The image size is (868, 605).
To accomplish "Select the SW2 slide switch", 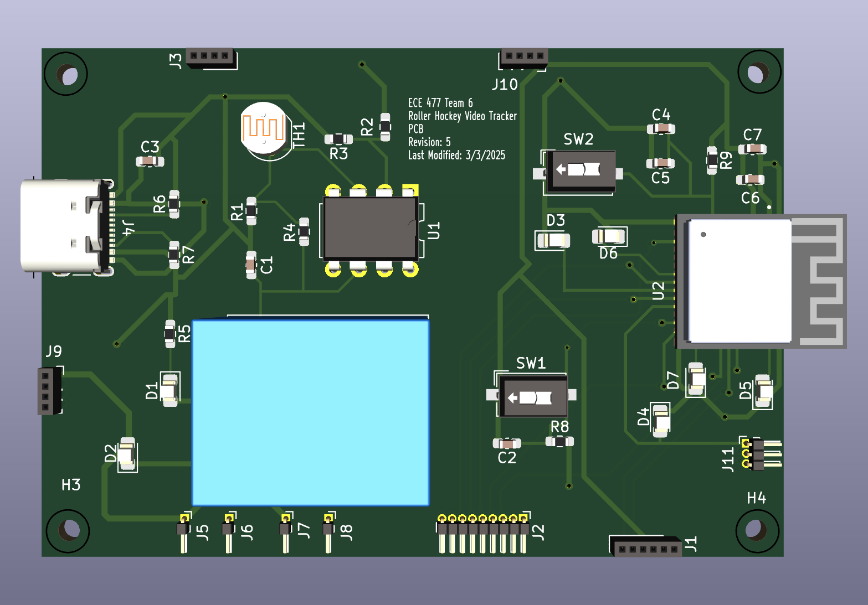I will pyautogui.click(x=580, y=170).
